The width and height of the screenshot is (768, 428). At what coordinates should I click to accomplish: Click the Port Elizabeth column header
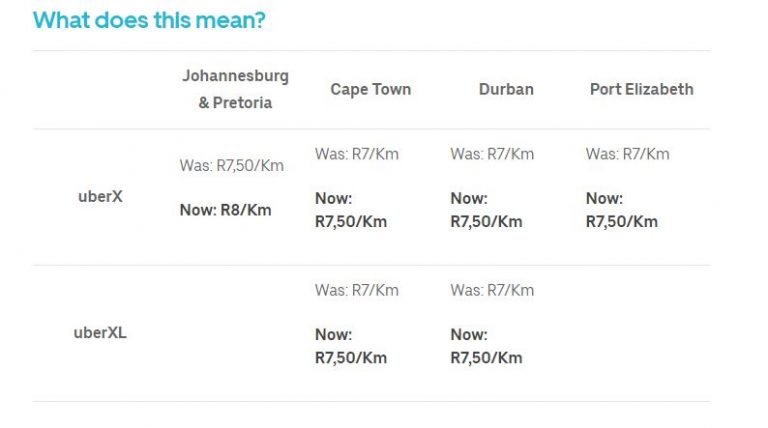[x=641, y=89]
